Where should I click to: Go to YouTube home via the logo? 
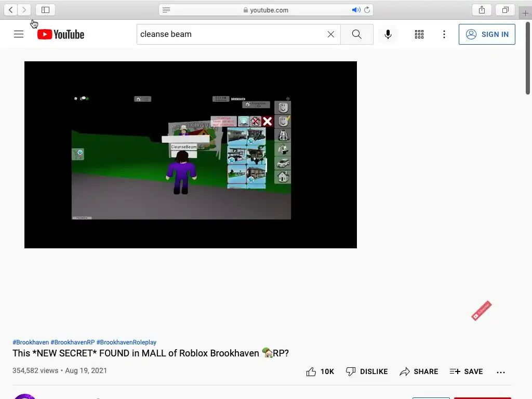[x=61, y=34]
